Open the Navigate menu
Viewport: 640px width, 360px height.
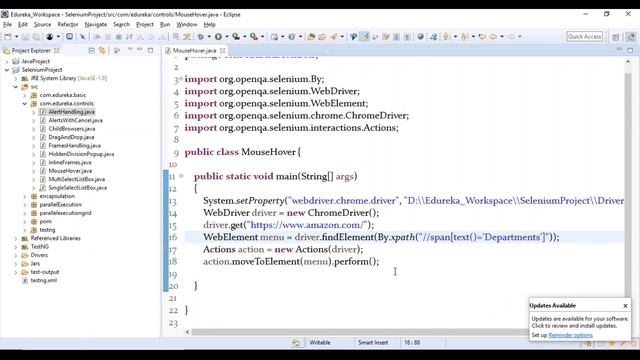(96, 24)
